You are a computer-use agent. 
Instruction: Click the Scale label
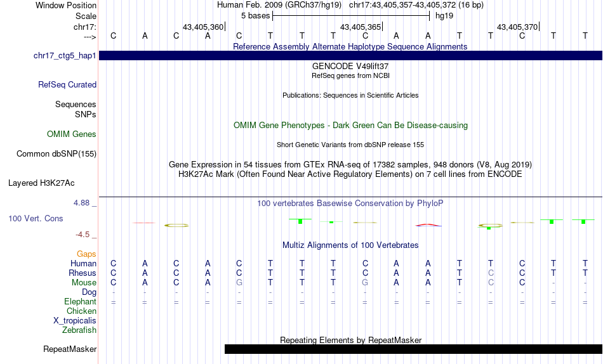point(86,16)
